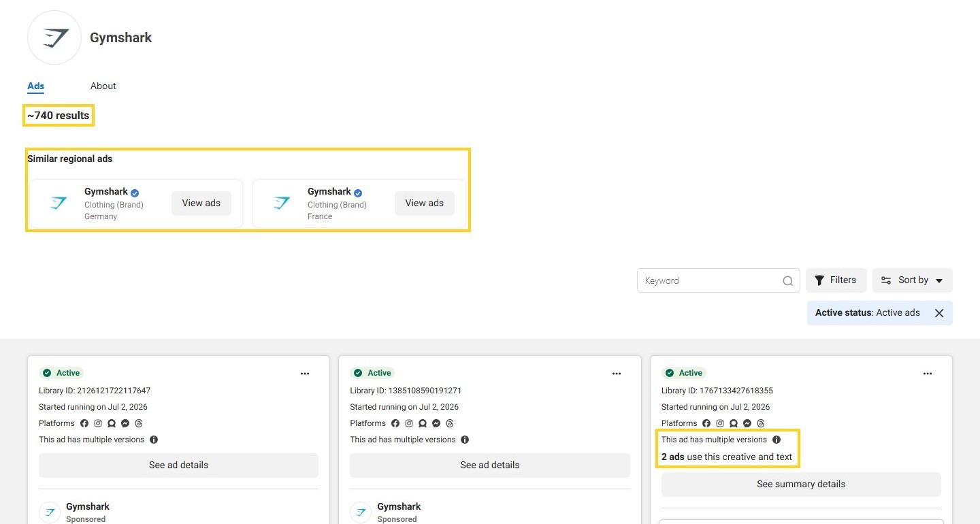Click the ~740 results text
Image resolution: width=980 pixels, height=524 pixels.
pyautogui.click(x=59, y=116)
